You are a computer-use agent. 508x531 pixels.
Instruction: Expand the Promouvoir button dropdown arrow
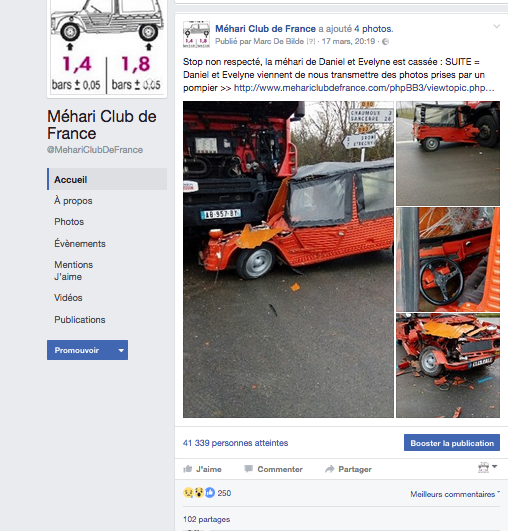coord(121,350)
